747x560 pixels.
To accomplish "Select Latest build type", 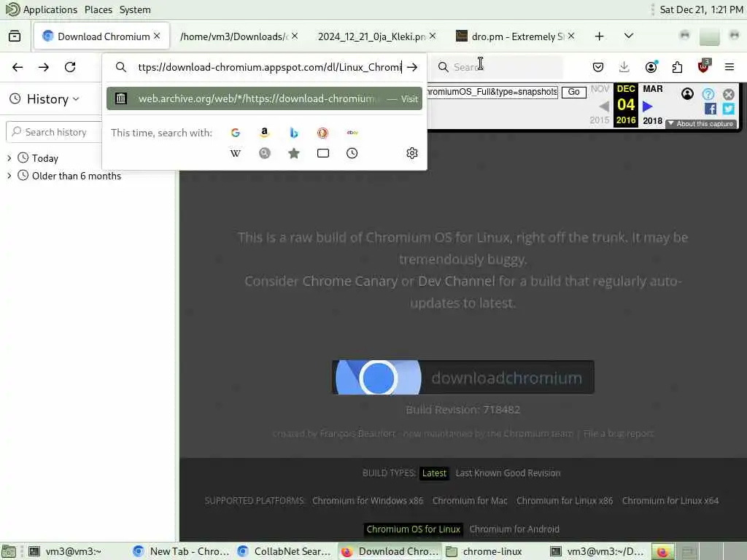I will pyautogui.click(x=435, y=473).
